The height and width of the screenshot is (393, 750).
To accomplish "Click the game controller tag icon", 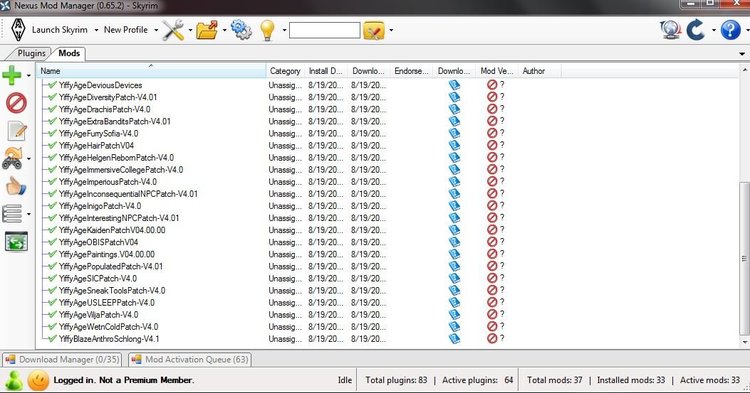I will pyautogui.click(x=12, y=158).
